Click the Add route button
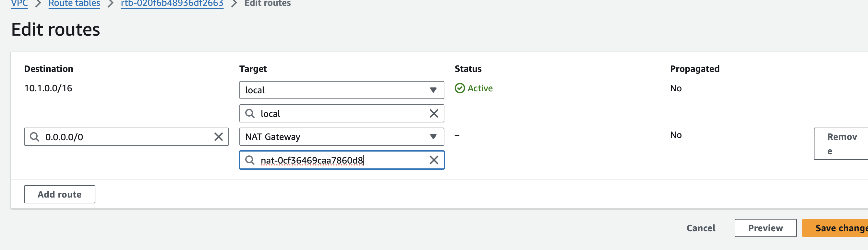The width and height of the screenshot is (868, 250). (59, 194)
